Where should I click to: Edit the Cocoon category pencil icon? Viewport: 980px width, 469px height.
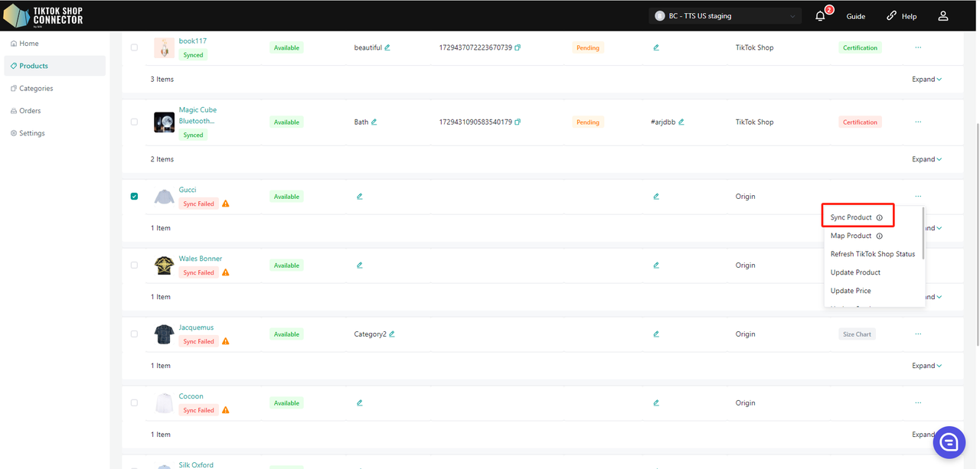tap(359, 403)
